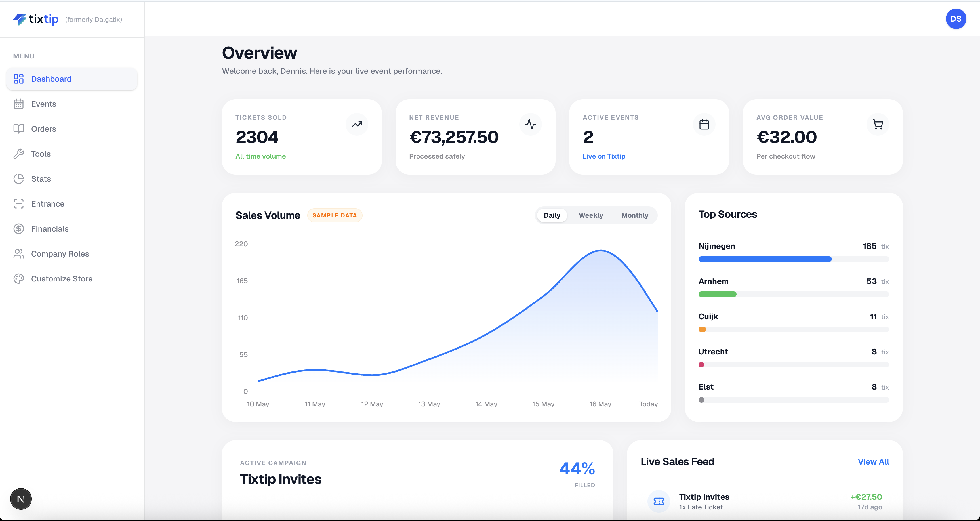Click the Nijmegen blue progress bar
Viewport: 980px width, 521px height.
(765, 259)
